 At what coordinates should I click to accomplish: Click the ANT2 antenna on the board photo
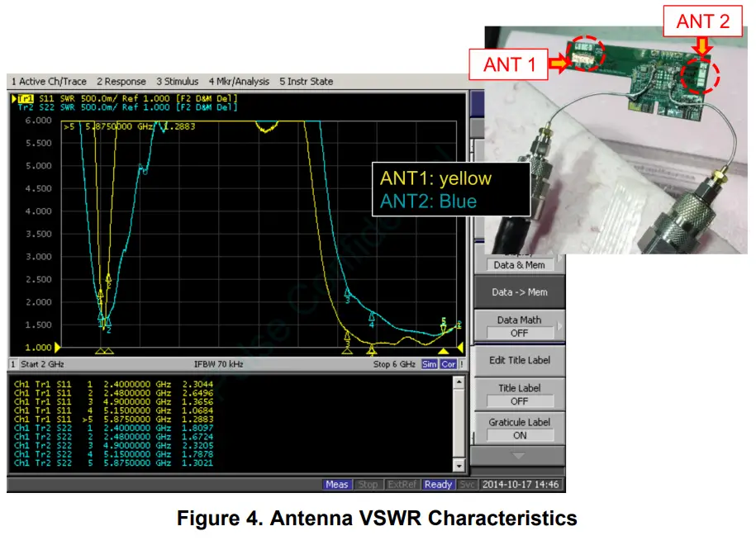tap(700, 76)
